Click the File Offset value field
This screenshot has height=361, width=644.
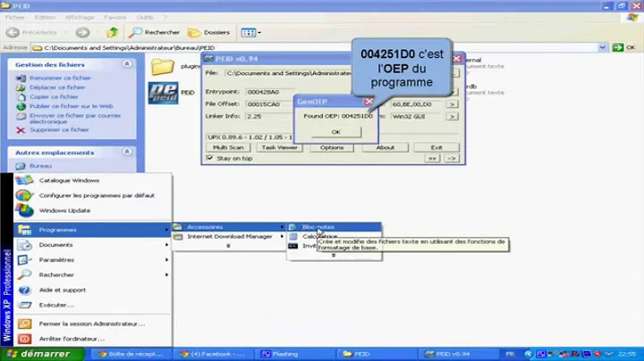[269, 105]
